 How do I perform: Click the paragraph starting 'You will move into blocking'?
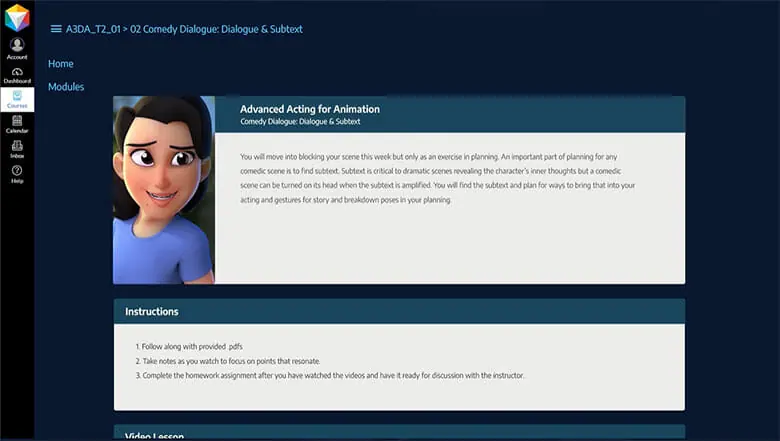(438, 178)
